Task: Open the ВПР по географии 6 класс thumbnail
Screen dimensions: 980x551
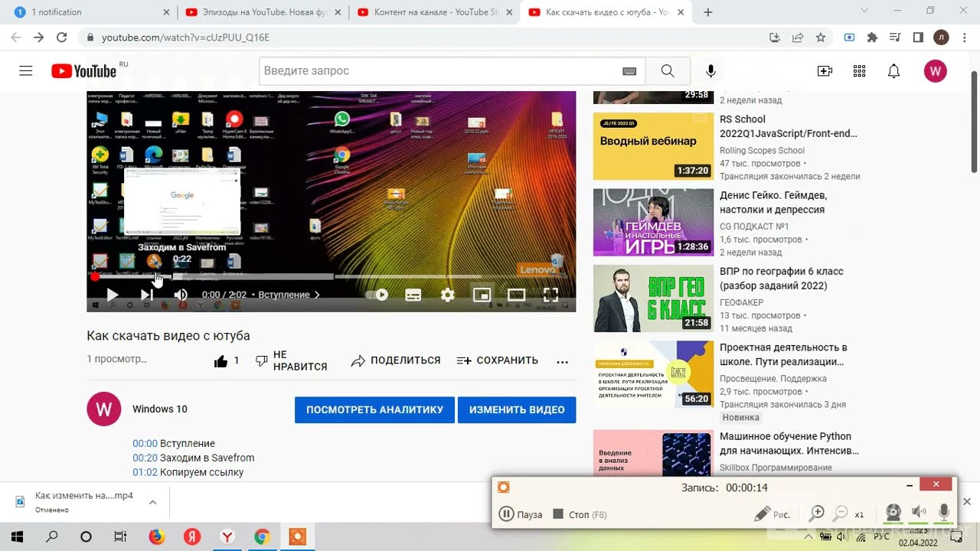Action: (x=653, y=298)
